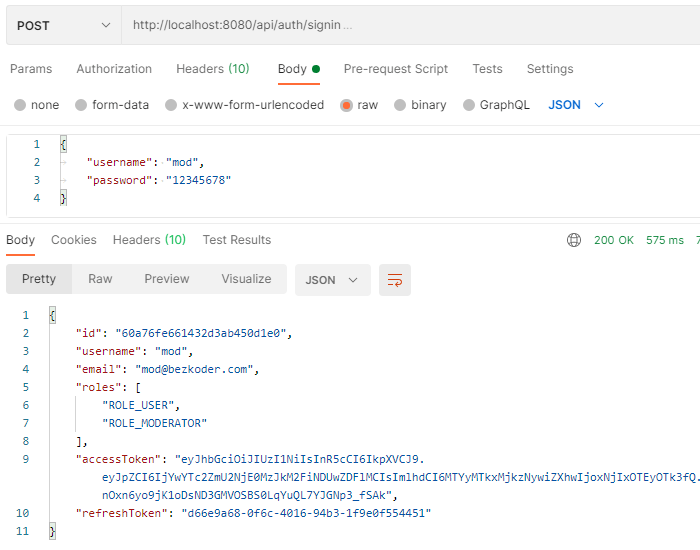Screen dimensions: 700x550
Task: Select Visualize response view
Action: pyautogui.click(x=246, y=279)
